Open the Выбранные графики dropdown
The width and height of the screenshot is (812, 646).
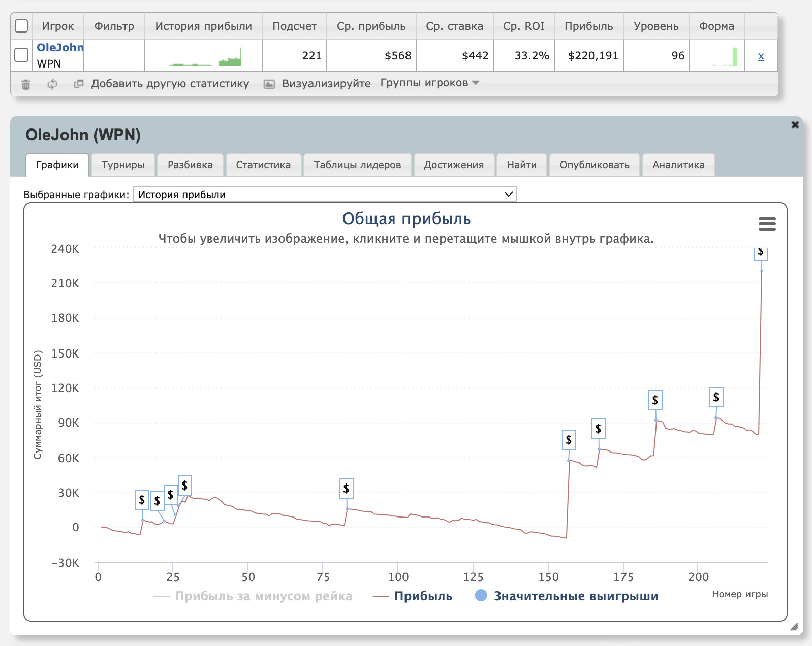point(325,195)
